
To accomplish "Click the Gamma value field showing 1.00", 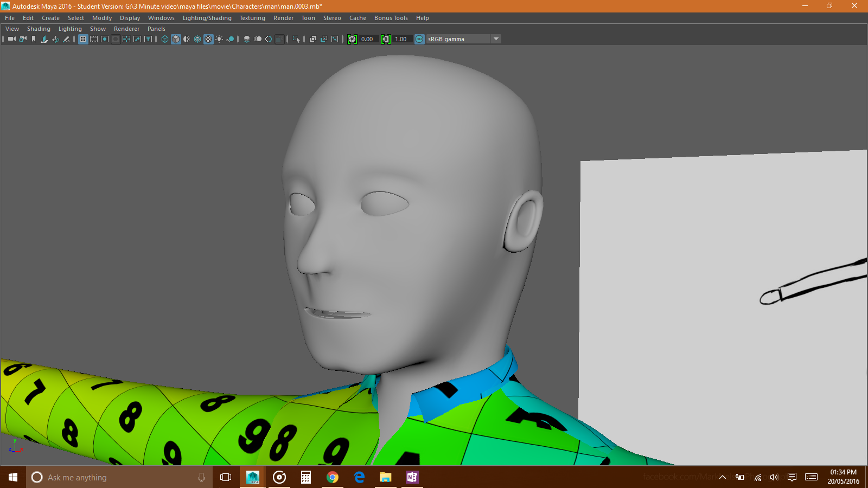I will [401, 39].
